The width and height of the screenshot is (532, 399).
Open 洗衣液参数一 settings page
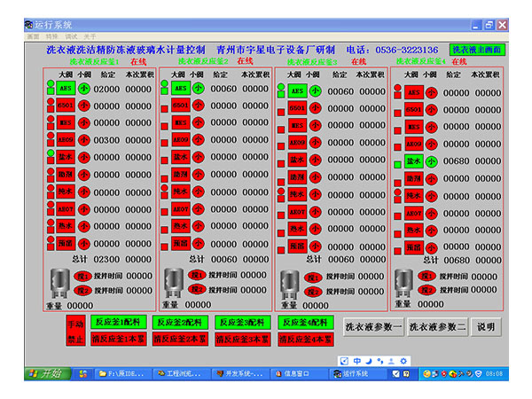(x=373, y=326)
